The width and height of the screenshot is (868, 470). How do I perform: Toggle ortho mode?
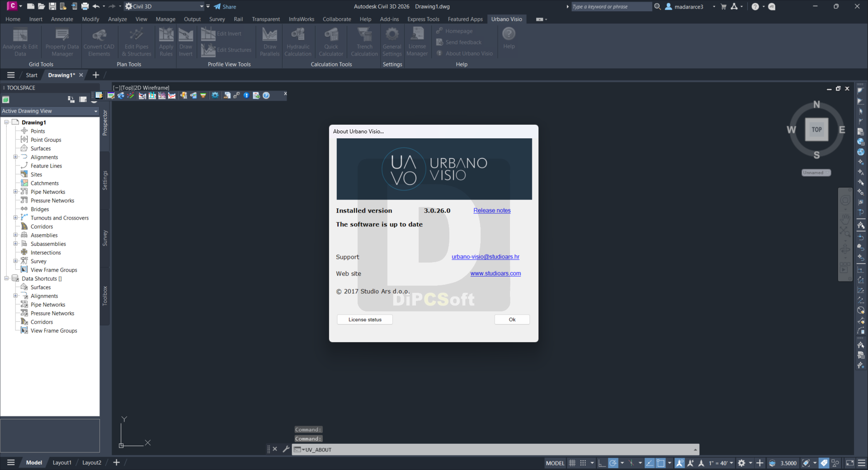point(602,463)
